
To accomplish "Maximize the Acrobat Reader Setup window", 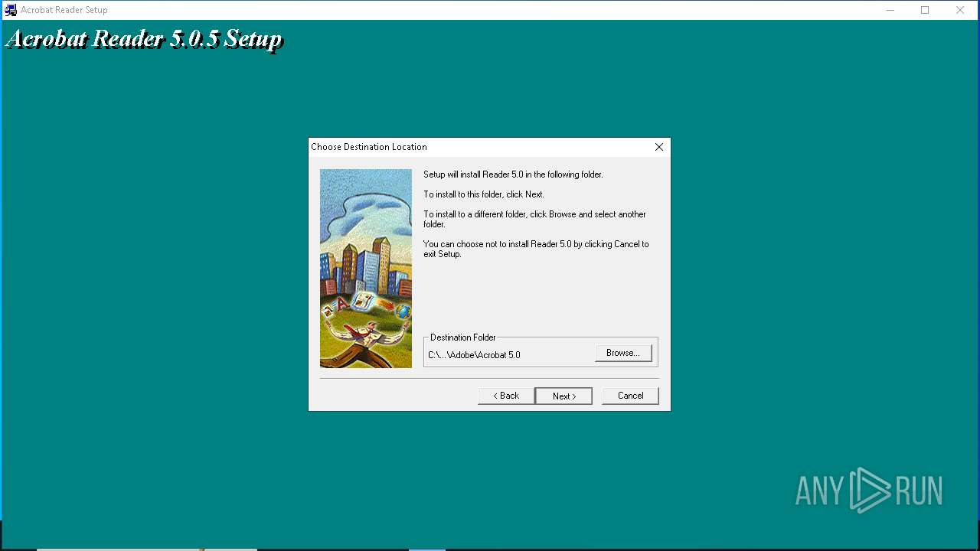I will (925, 10).
